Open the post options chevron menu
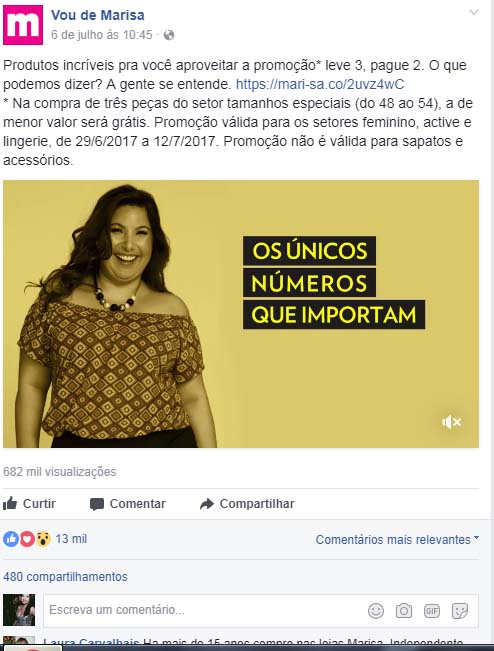 pyautogui.click(x=474, y=12)
